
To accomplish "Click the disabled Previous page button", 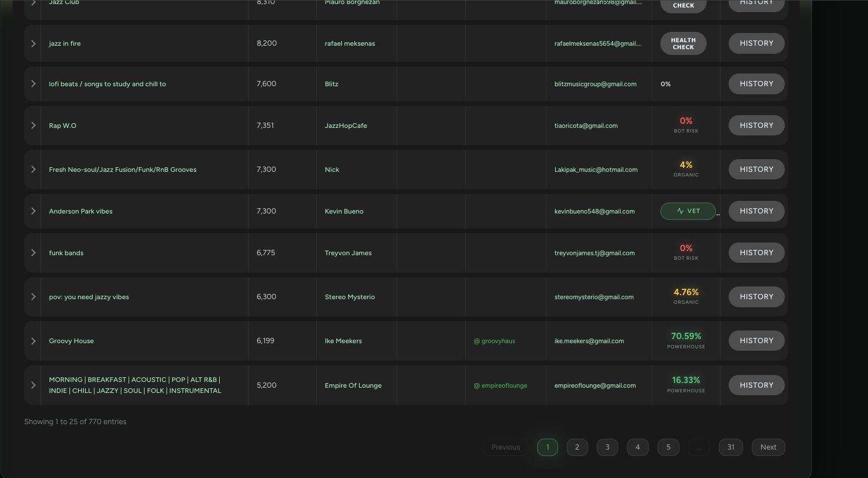I will pyautogui.click(x=505, y=447).
